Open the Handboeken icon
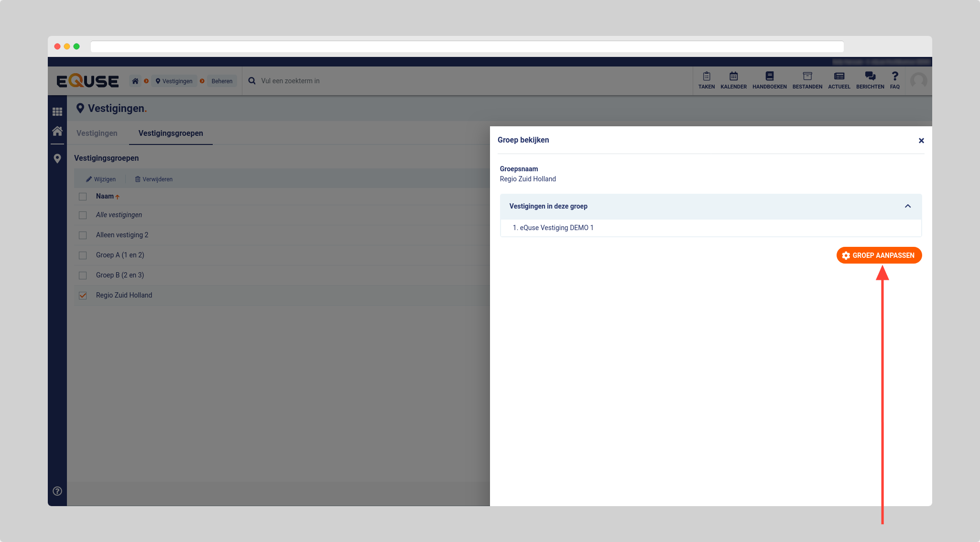Image resolution: width=980 pixels, height=542 pixels. [x=769, y=80]
